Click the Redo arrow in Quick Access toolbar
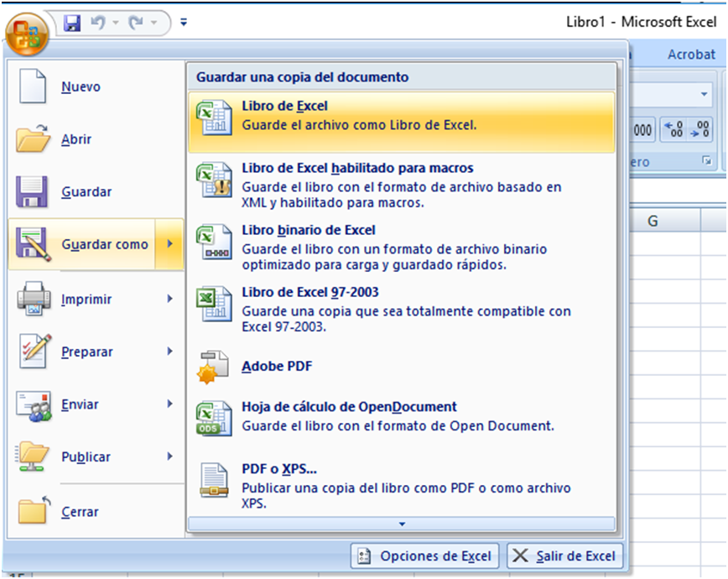 pos(136,23)
